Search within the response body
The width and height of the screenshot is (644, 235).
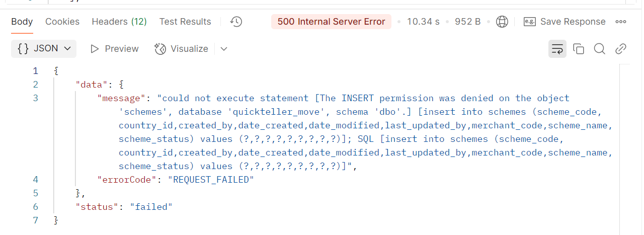click(599, 49)
